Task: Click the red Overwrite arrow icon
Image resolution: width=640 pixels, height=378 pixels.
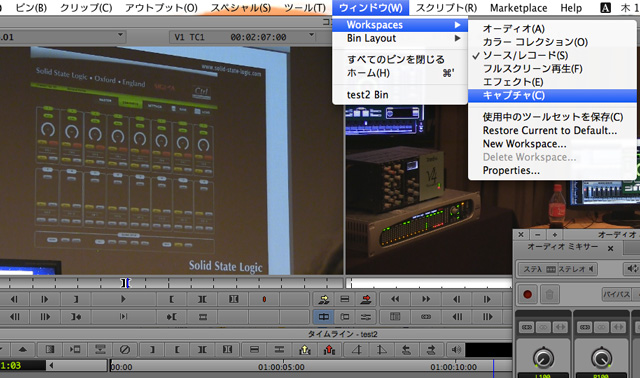Action: coord(366,299)
